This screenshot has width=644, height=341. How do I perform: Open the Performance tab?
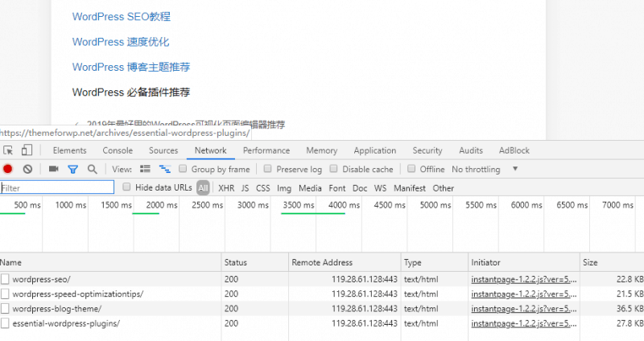click(266, 150)
